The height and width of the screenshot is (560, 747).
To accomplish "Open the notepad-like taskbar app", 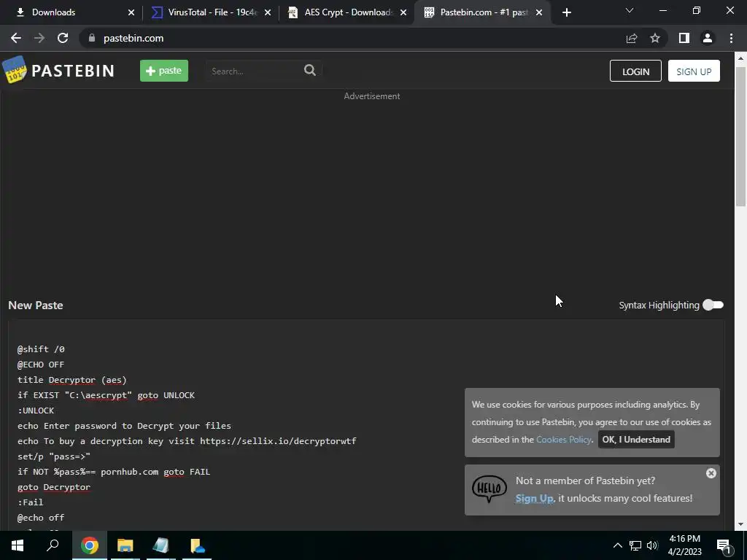I will (x=161, y=545).
